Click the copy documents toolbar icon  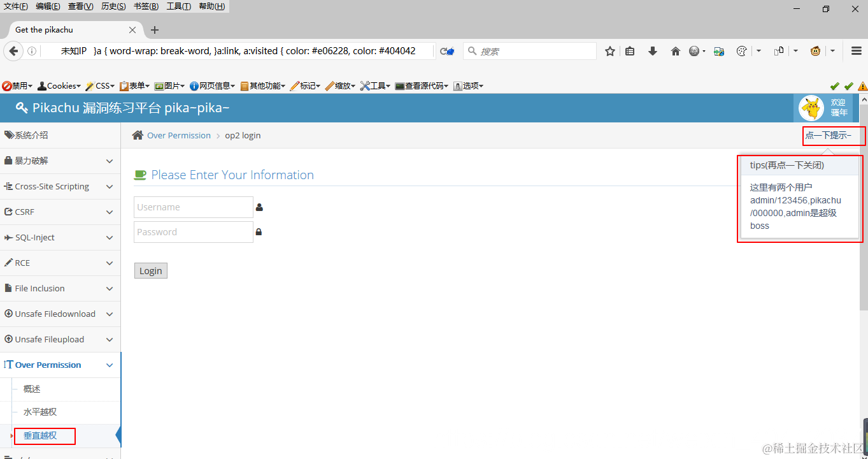[779, 51]
